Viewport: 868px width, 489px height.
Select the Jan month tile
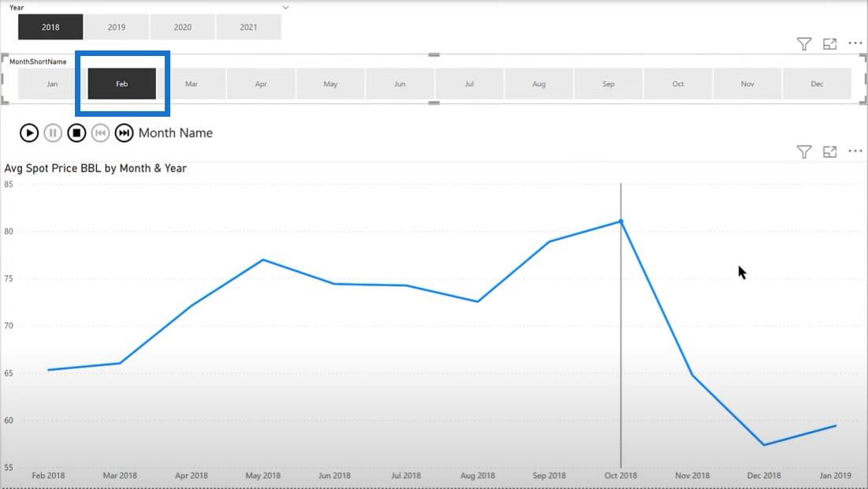[x=52, y=84]
